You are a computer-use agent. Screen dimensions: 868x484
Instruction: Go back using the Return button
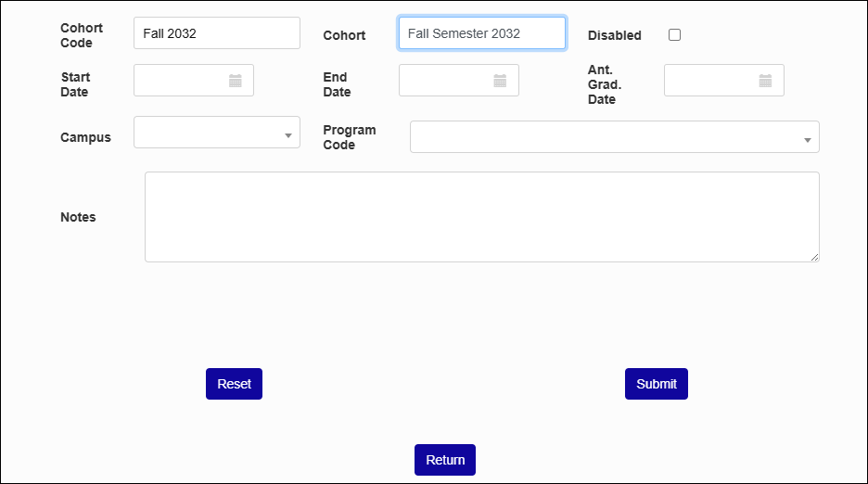click(445, 460)
